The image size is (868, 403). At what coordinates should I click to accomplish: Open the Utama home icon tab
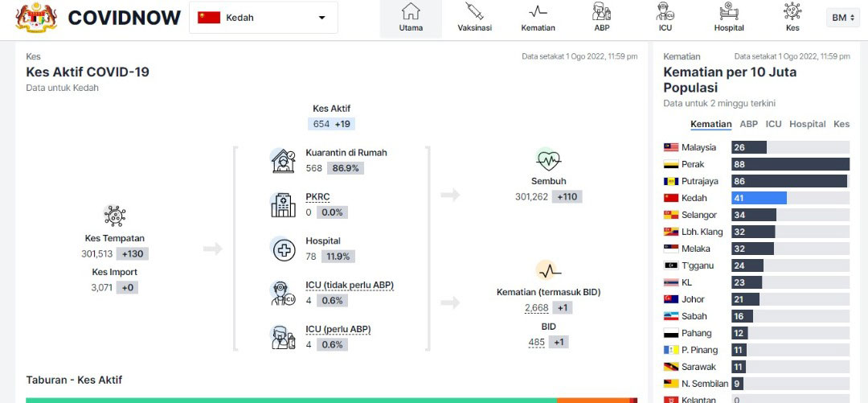411,11
